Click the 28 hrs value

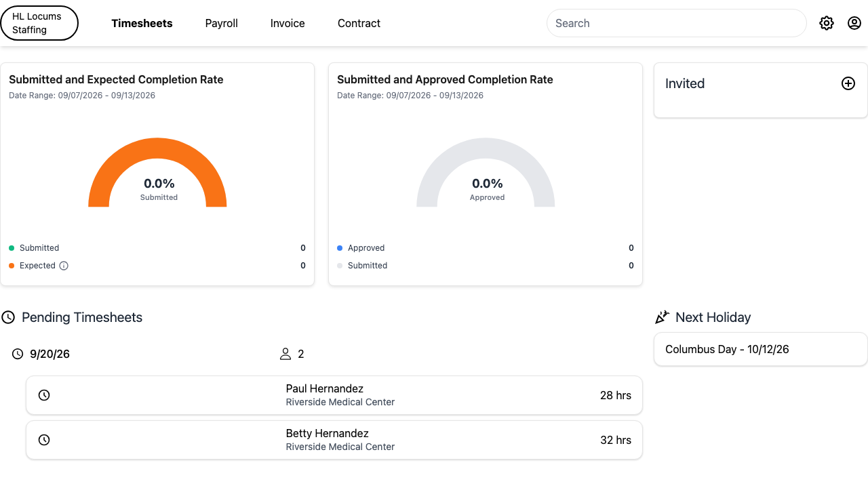click(x=616, y=395)
